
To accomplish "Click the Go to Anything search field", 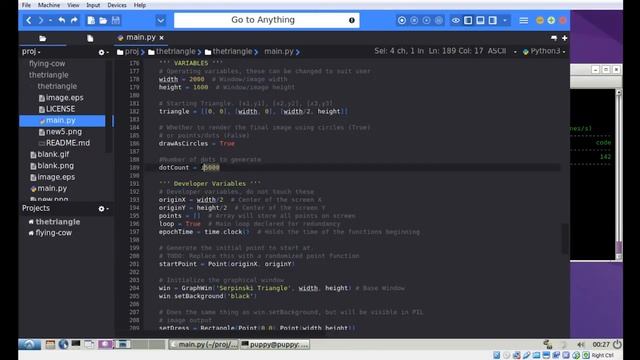I will point(267,20).
